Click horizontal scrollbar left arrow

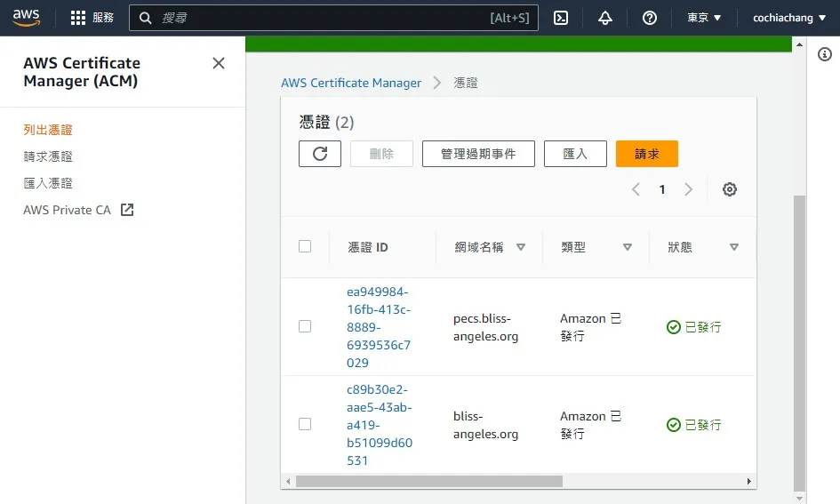pyautogui.click(x=288, y=481)
